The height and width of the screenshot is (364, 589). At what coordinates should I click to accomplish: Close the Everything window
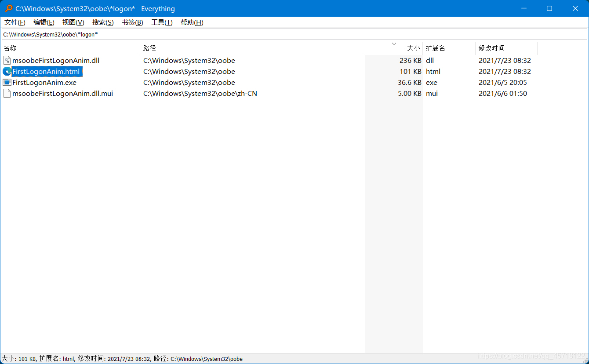click(x=575, y=8)
